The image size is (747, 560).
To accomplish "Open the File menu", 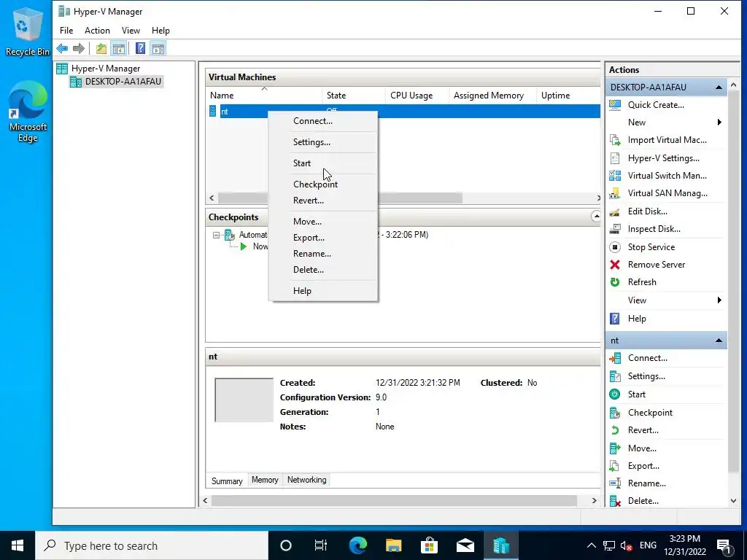I will 66,31.
